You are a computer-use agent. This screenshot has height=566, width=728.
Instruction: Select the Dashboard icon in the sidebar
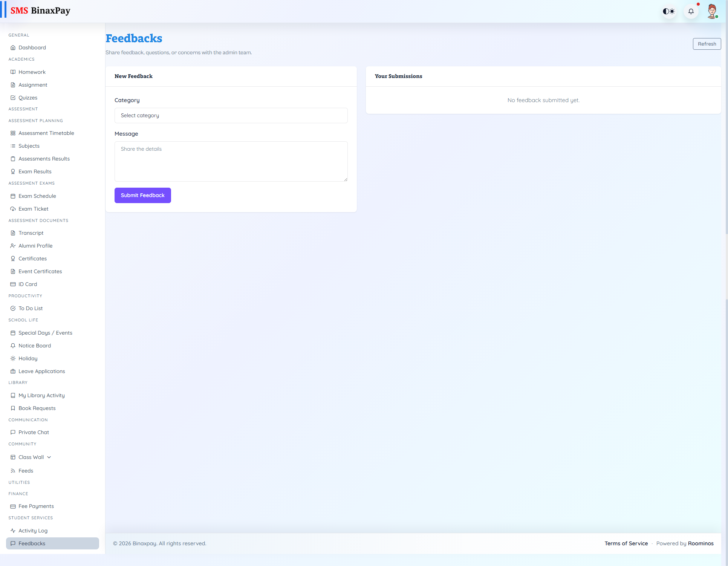[13, 47]
